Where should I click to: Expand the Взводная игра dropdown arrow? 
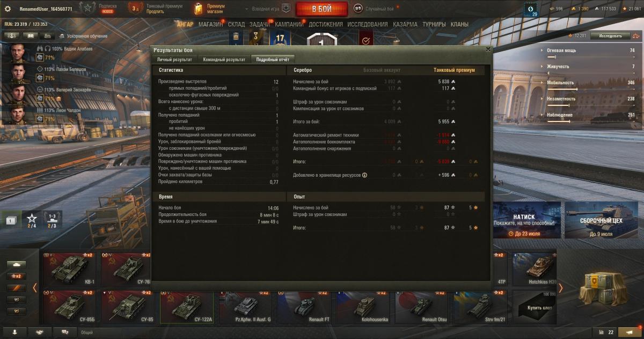[x=247, y=9]
